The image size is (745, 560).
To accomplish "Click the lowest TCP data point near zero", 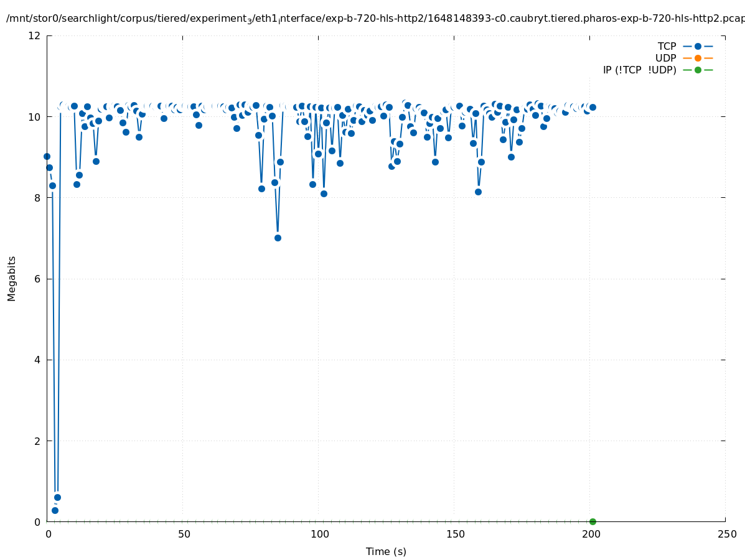I will tap(55, 510).
